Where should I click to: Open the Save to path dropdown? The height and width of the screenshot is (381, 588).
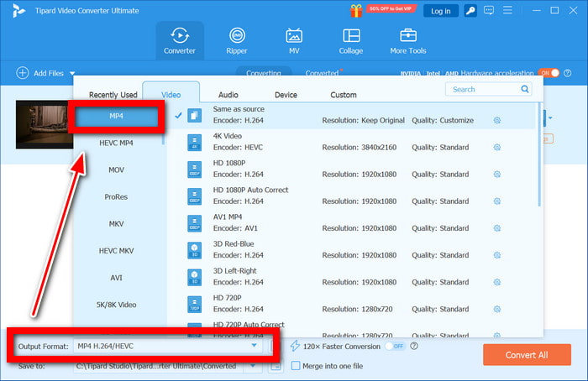(253, 366)
